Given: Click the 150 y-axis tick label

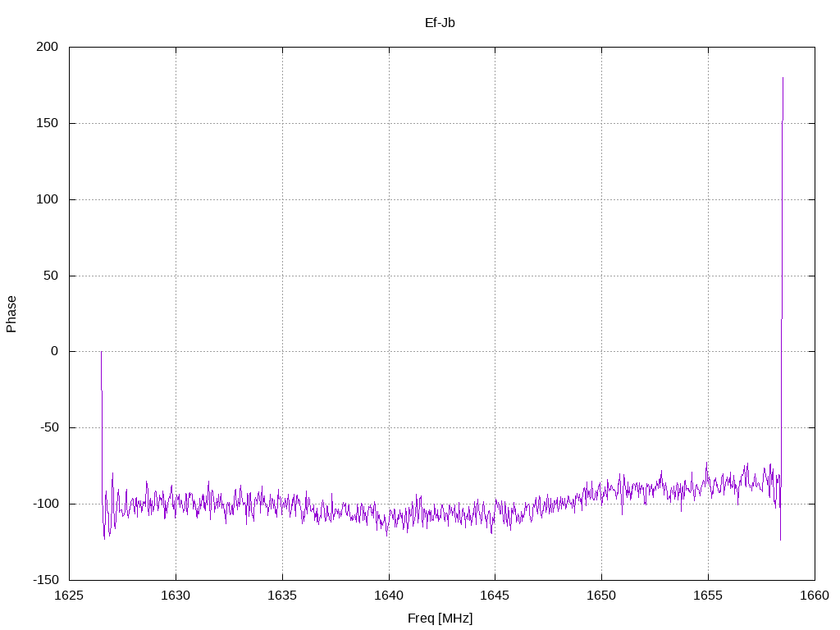Looking at the screenshot, I should [x=47, y=123].
